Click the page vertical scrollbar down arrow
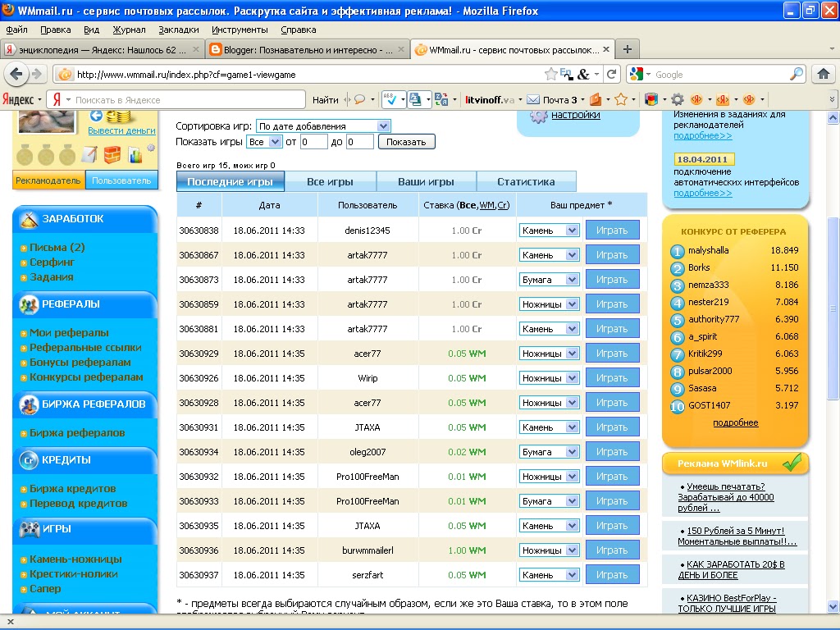 833,607
